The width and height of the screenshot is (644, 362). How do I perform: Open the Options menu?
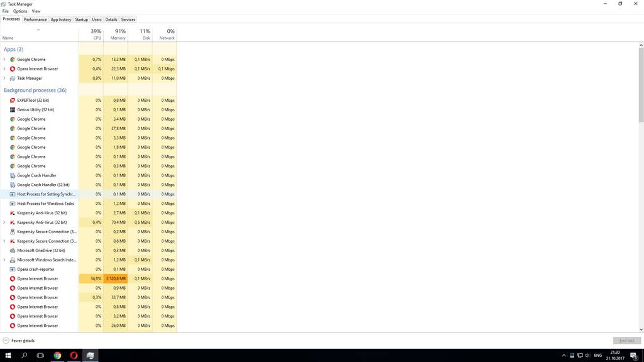[20, 11]
